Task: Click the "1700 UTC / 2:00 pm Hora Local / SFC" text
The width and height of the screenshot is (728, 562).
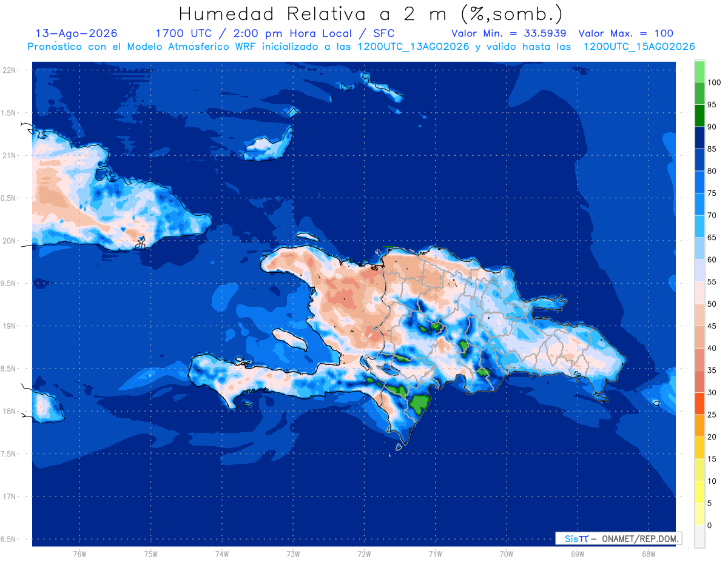Action: pyautogui.click(x=275, y=33)
